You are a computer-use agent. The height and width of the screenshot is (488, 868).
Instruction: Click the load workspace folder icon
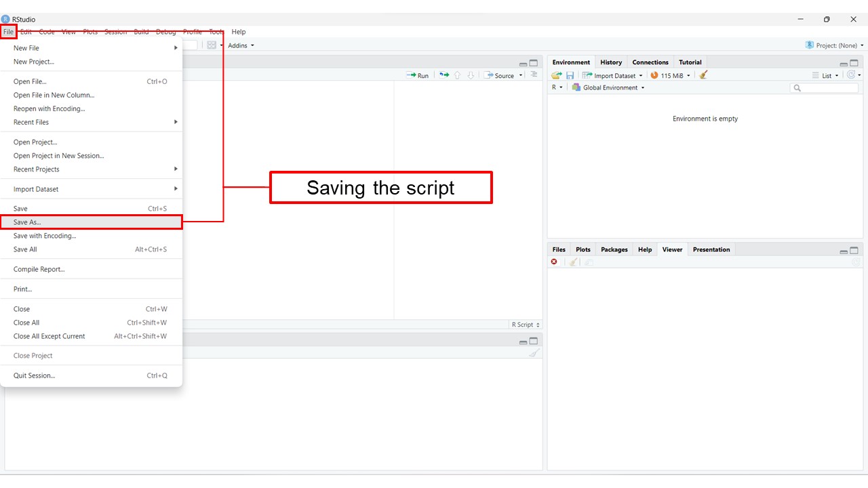(x=557, y=75)
